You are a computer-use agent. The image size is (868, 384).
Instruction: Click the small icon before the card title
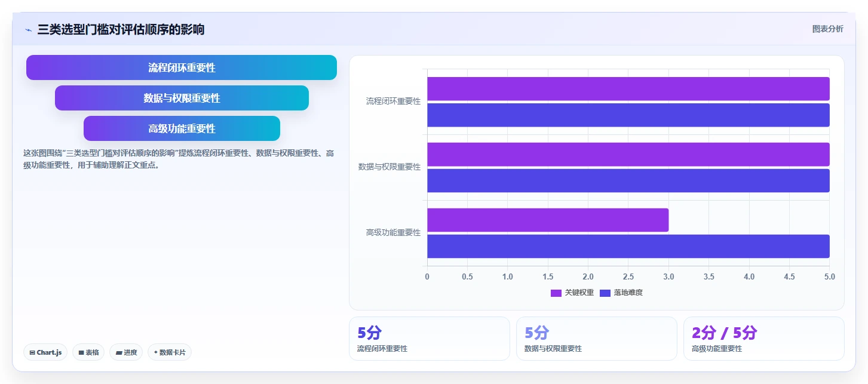tap(28, 30)
